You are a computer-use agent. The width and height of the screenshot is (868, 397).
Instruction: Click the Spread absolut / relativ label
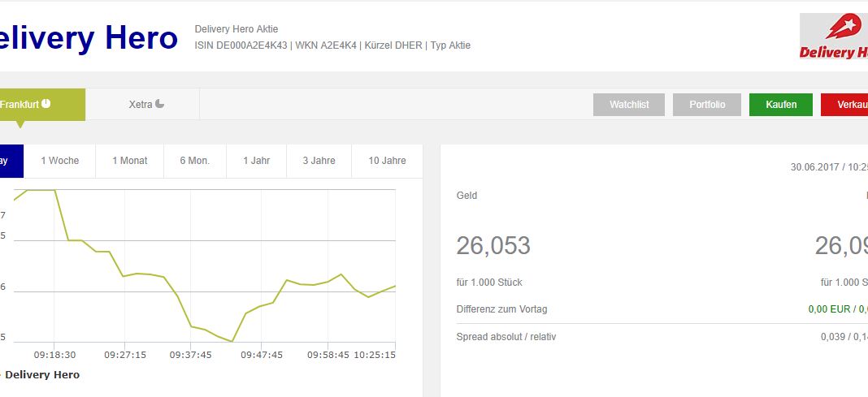tap(506, 337)
